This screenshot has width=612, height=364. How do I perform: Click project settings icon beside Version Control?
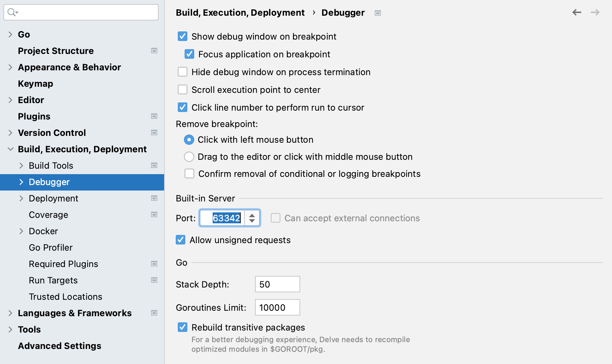coord(154,133)
